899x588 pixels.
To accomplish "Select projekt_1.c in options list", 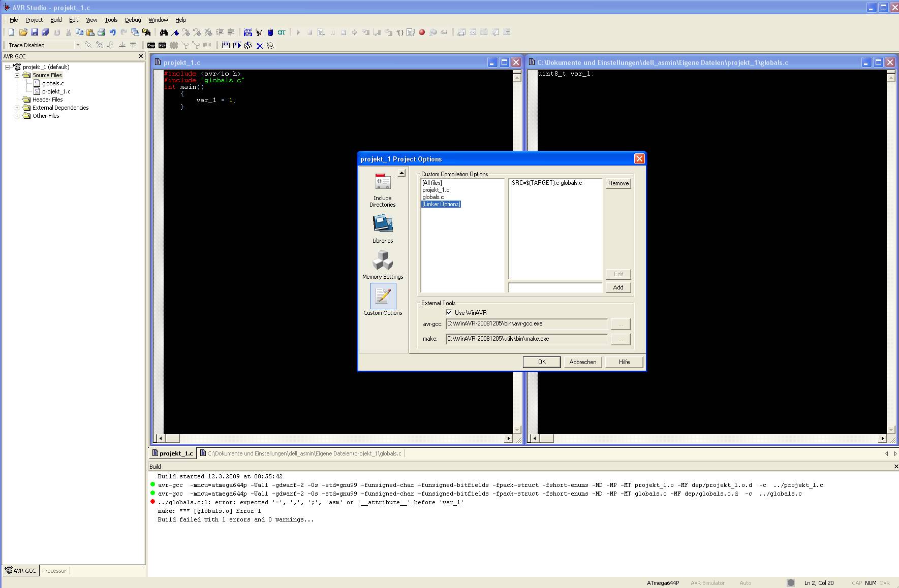I will point(436,190).
